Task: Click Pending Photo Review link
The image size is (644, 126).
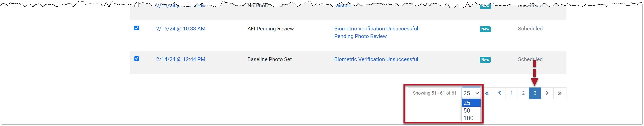Action: pos(360,36)
